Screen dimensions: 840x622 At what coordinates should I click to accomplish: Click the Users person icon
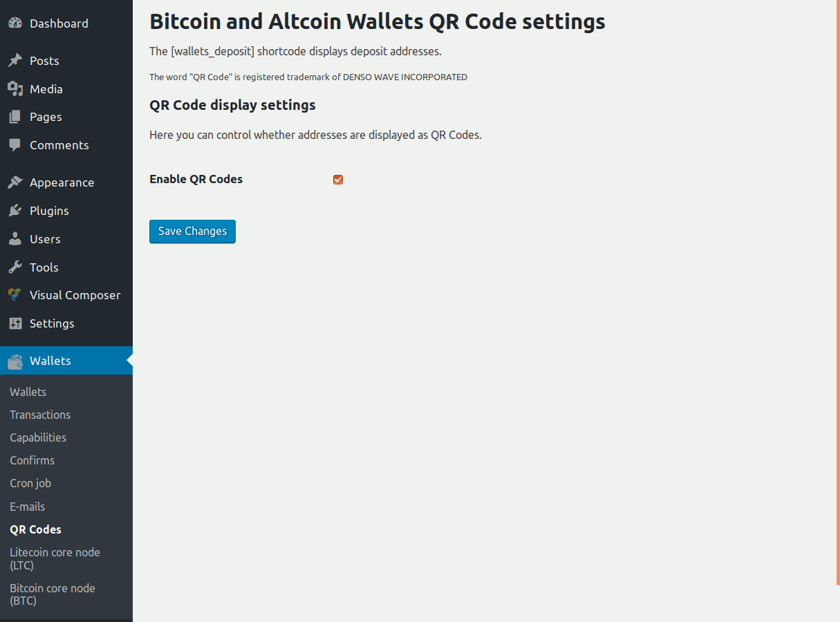(x=15, y=239)
